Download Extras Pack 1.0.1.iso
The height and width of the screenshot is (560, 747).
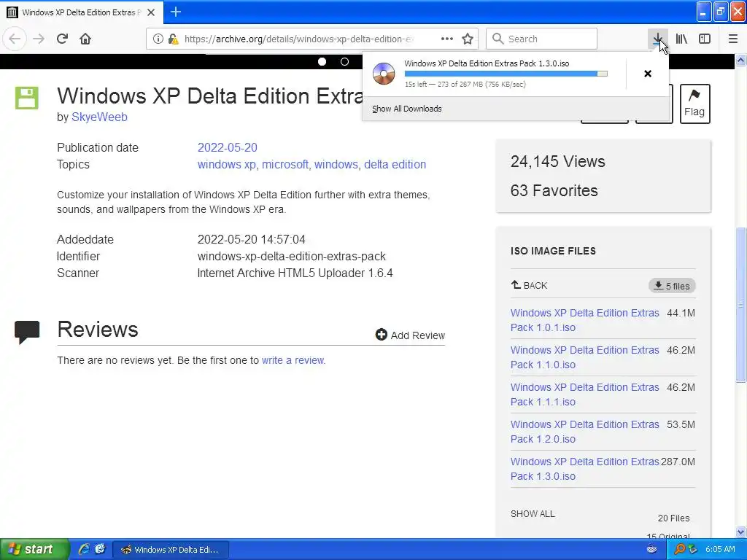point(584,320)
